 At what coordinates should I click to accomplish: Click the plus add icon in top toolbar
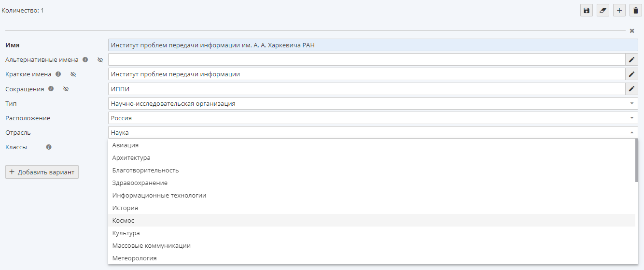[619, 10]
